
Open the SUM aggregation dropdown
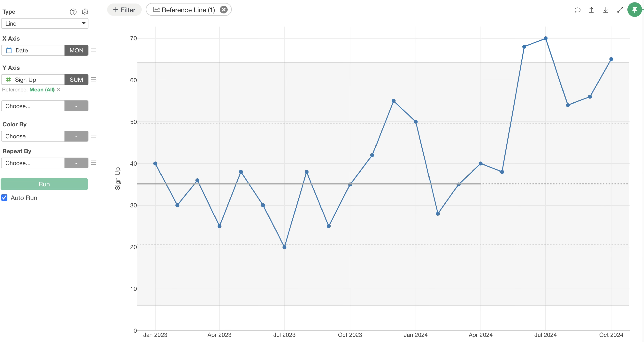pyautogui.click(x=76, y=79)
